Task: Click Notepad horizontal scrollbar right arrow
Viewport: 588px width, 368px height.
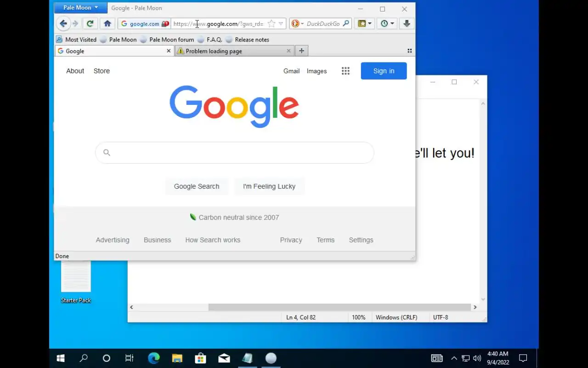Action: 475,307
